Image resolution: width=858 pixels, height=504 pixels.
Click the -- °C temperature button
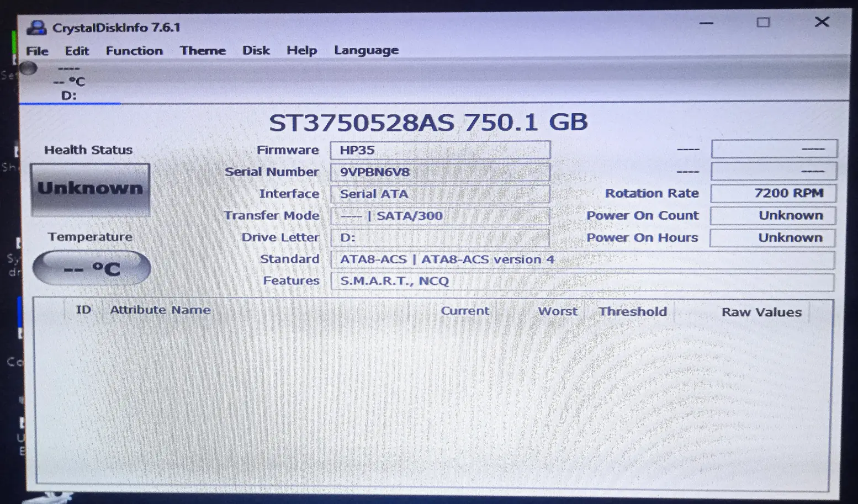[92, 268]
